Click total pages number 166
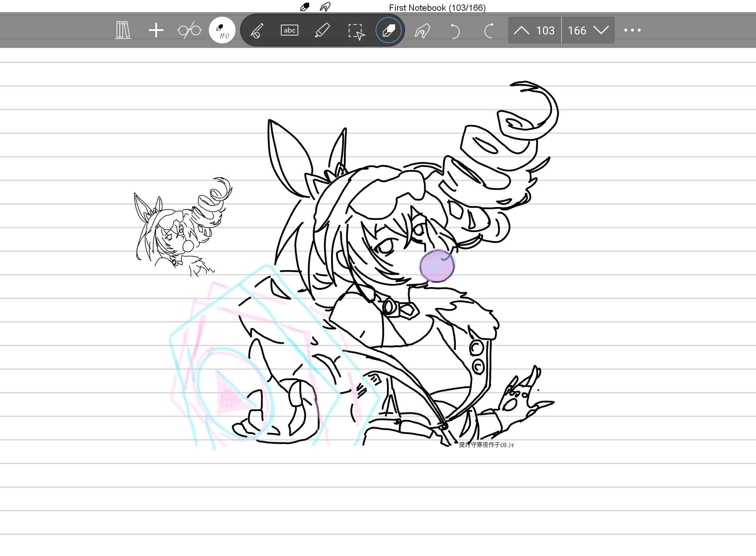This screenshot has height=556, width=756. pyautogui.click(x=577, y=31)
